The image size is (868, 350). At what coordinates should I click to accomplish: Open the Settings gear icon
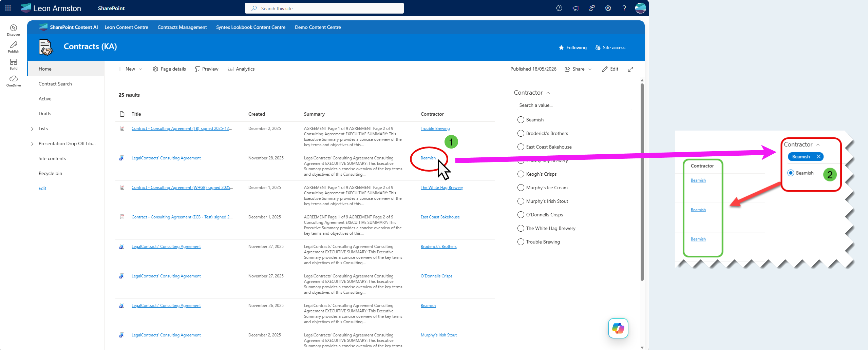[608, 8]
